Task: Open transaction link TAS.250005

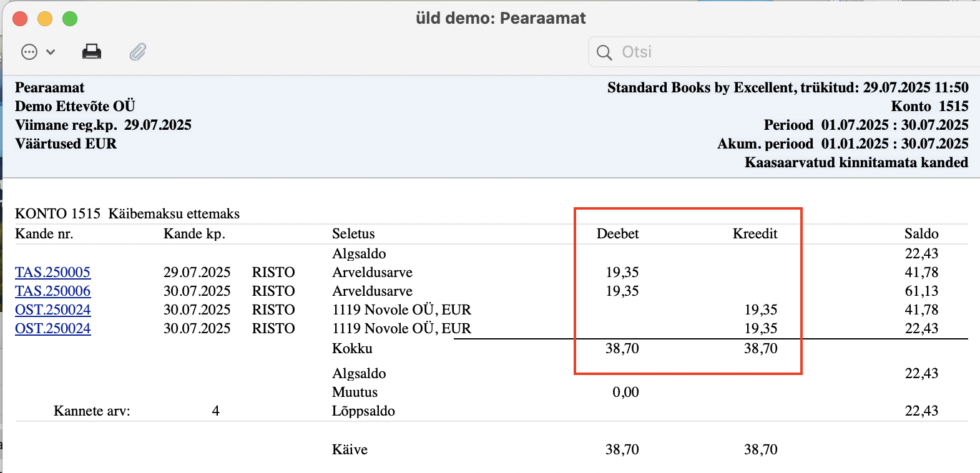Action: coord(53,272)
